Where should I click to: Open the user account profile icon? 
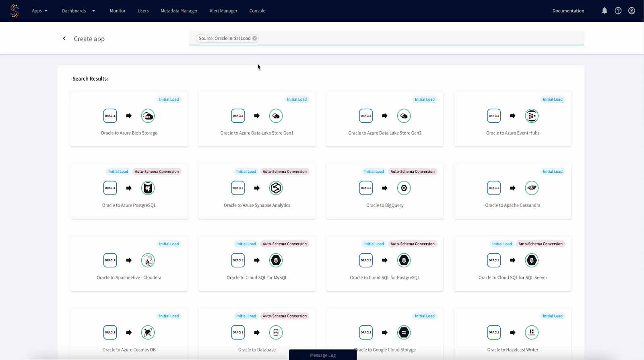[632, 11]
